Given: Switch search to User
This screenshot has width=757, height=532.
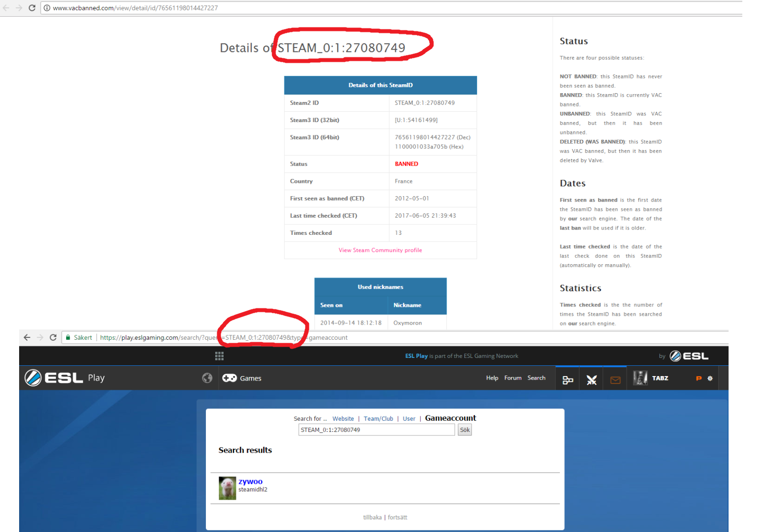Looking at the screenshot, I should [409, 419].
